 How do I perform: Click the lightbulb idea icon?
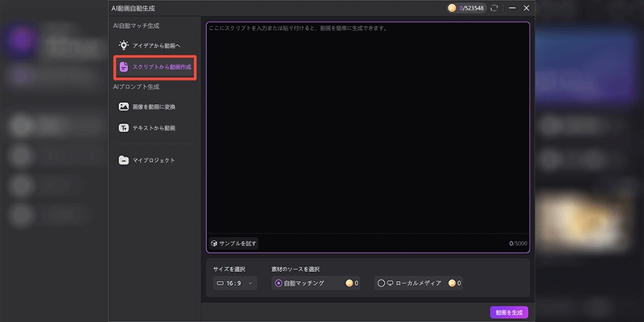point(124,45)
